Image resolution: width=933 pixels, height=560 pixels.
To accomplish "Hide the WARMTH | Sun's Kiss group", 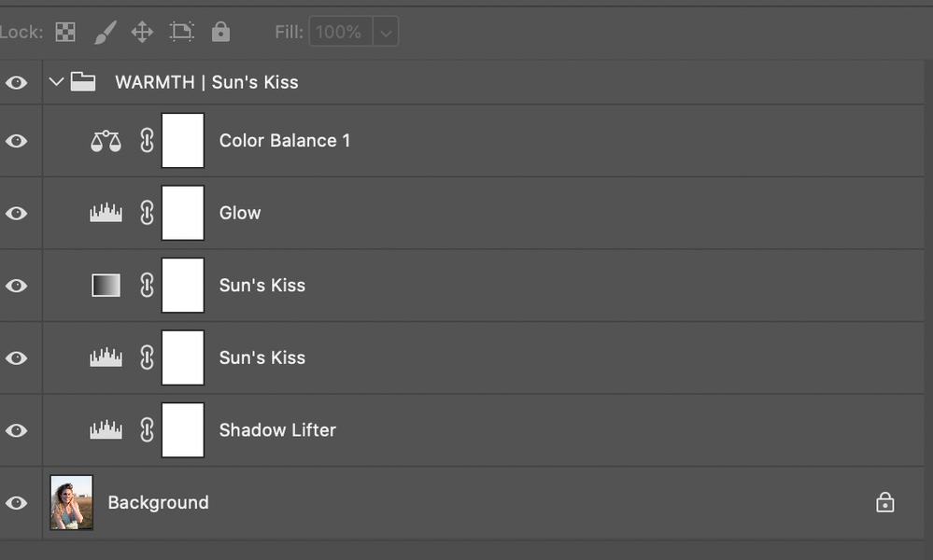I will (x=16, y=82).
